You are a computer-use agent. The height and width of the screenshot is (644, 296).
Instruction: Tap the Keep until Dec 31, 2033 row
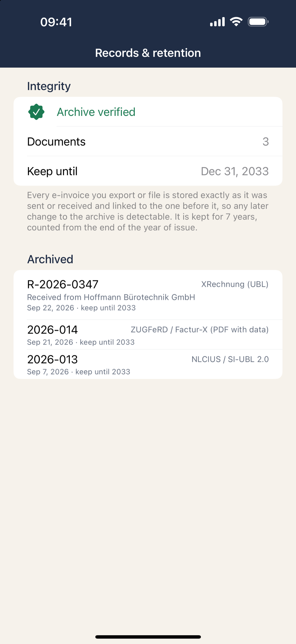tap(148, 171)
